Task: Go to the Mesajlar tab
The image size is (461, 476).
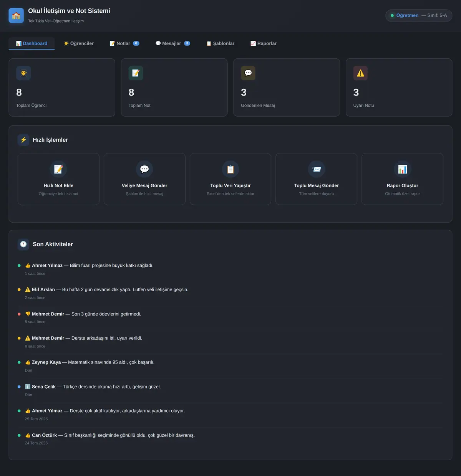Action: tap(172, 43)
